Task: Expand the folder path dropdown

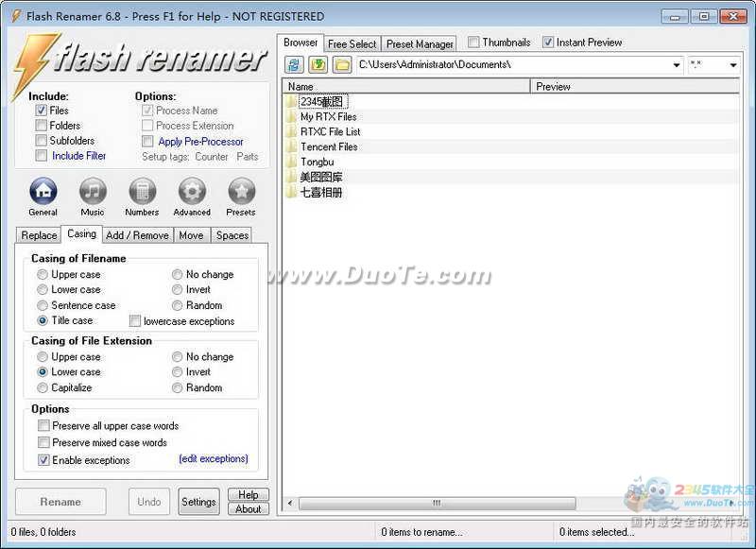Action: point(677,64)
